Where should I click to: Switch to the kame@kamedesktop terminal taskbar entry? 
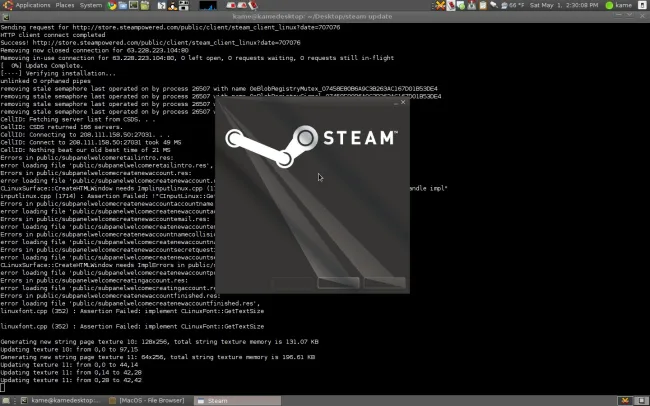60,401
